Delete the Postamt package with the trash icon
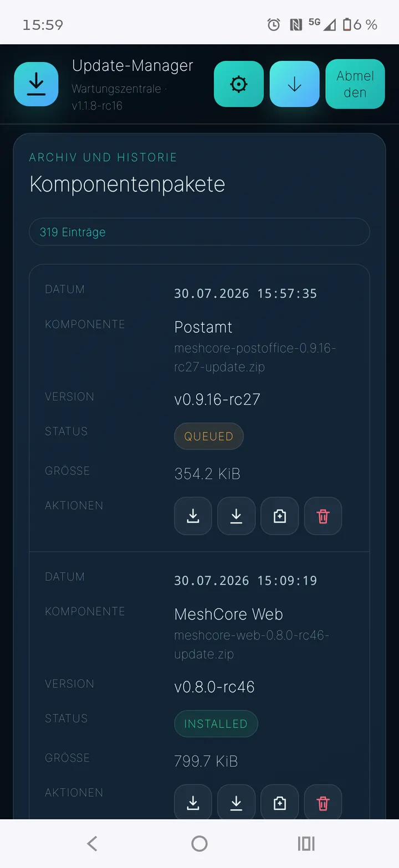399x868 pixels. point(323,516)
